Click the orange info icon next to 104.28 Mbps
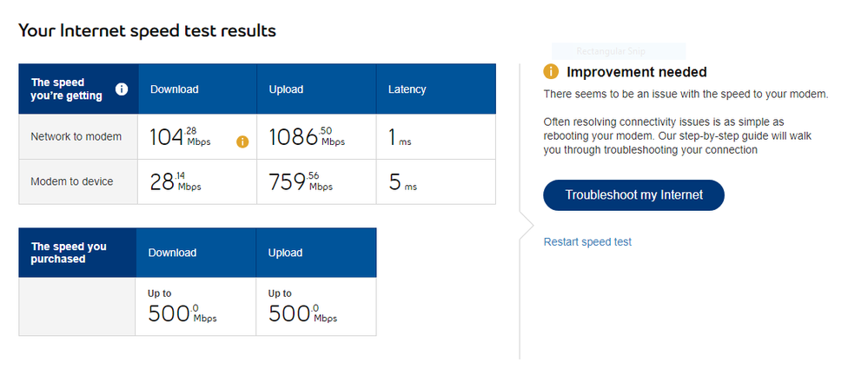Screen dimensions: 868x375 (242, 141)
